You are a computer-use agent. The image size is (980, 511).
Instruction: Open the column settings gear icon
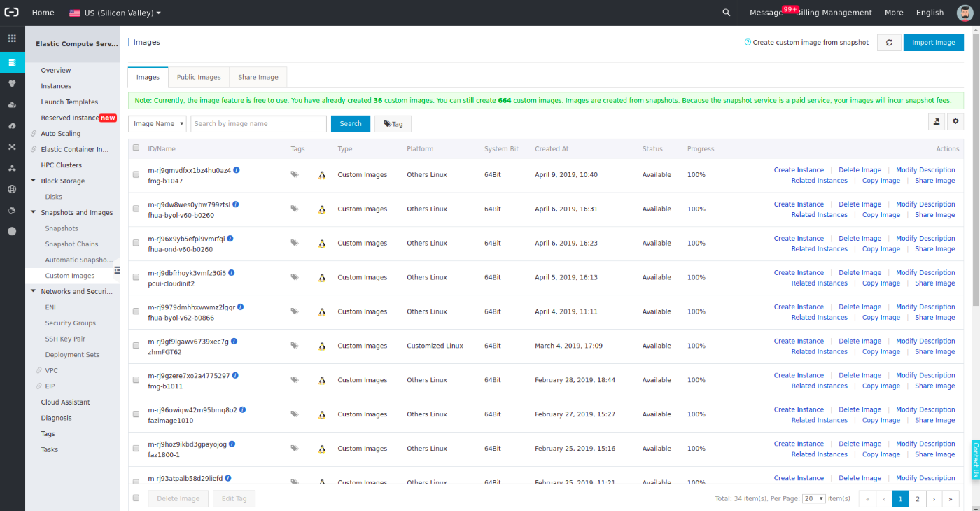pyautogui.click(x=955, y=121)
